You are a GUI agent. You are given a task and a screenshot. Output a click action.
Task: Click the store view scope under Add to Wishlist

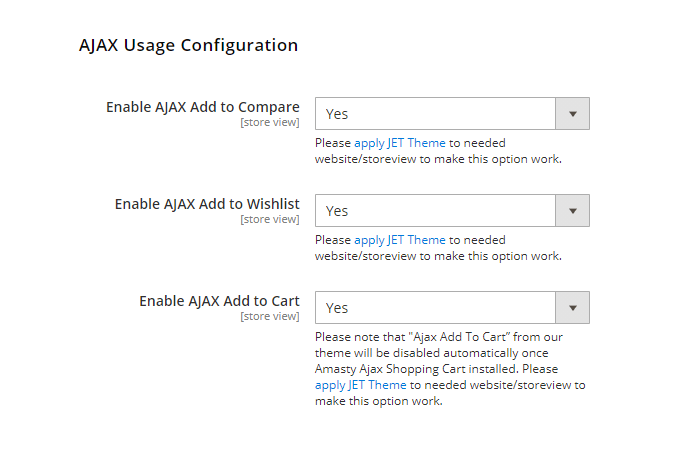tap(269, 219)
